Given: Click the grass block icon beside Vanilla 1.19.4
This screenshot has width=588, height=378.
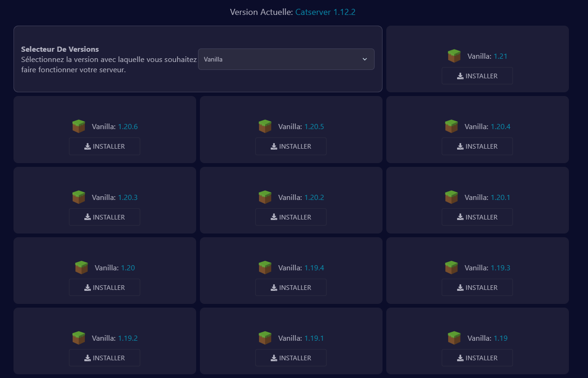Looking at the screenshot, I should [265, 268].
